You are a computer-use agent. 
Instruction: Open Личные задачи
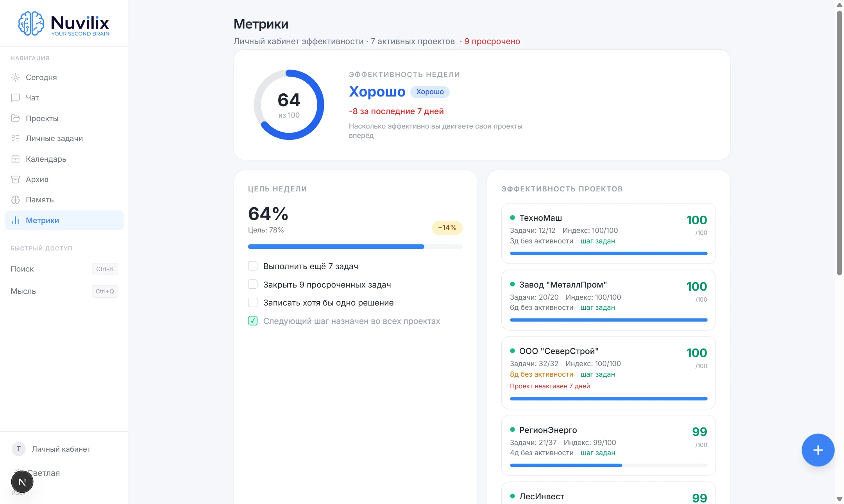click(64, 138)
